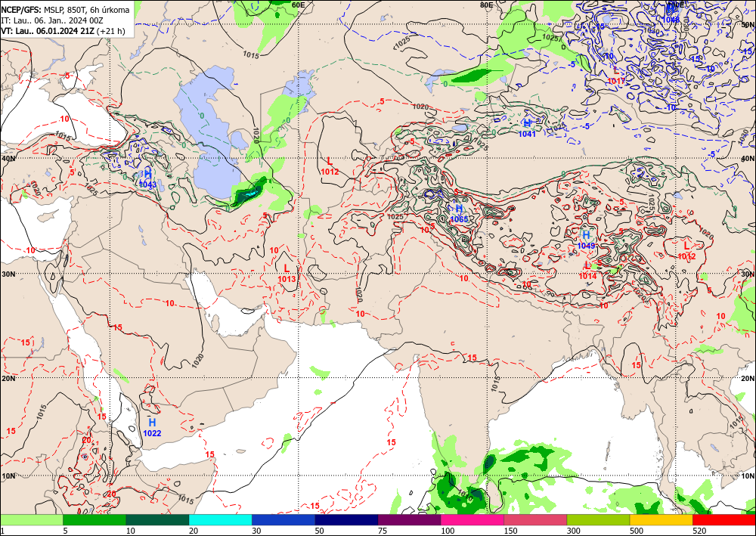
Task: Select the rose 150–300 mm legend swatch
Action: pyautogui.click(x=535, y=519)
